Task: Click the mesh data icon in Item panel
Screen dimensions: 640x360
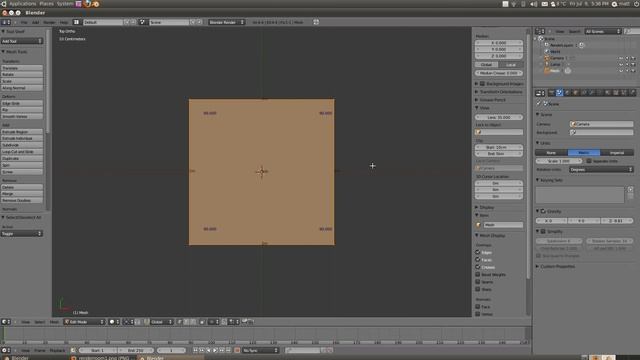Action: click(x=479, y=225)
